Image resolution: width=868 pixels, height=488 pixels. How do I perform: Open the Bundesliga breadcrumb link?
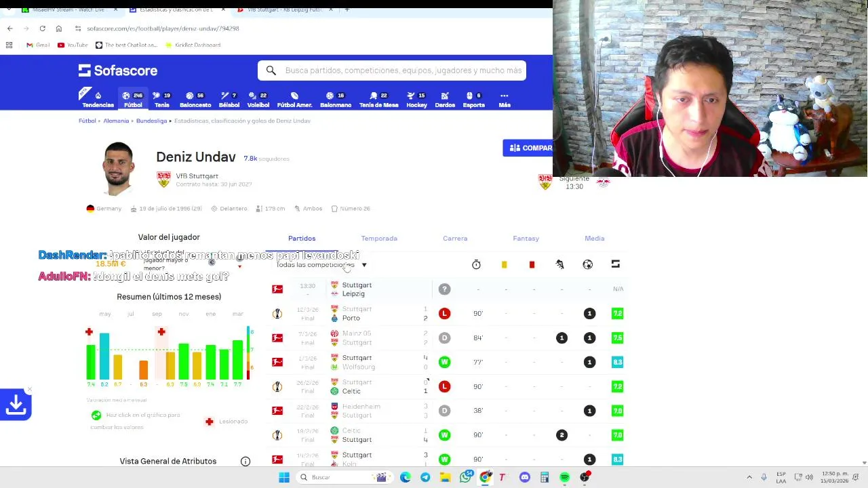click(x=151, y=121)
